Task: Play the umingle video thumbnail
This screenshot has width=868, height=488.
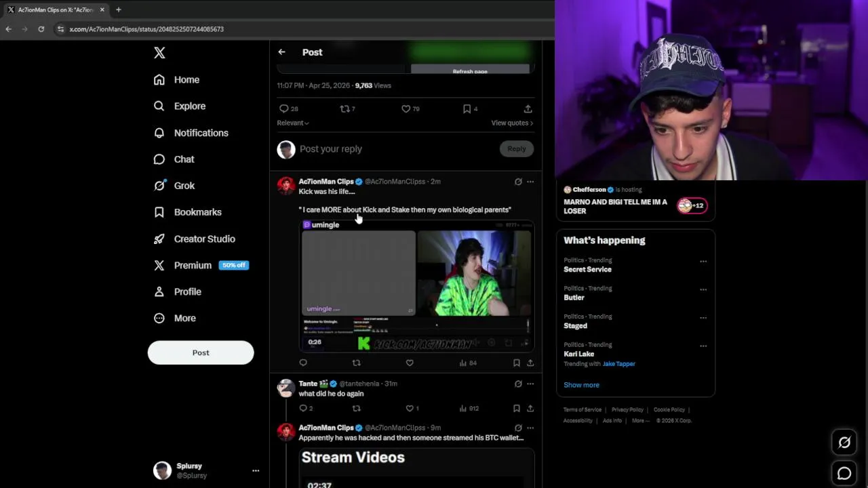Action: pyautogui.click(x=418, y=285)
